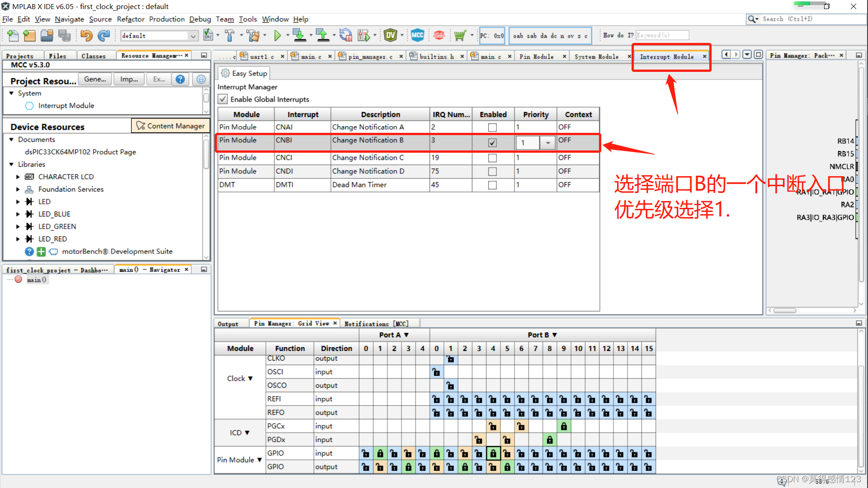Collapse the Documents tree node
The image size is (868, 488).
(x=11, y=140)
